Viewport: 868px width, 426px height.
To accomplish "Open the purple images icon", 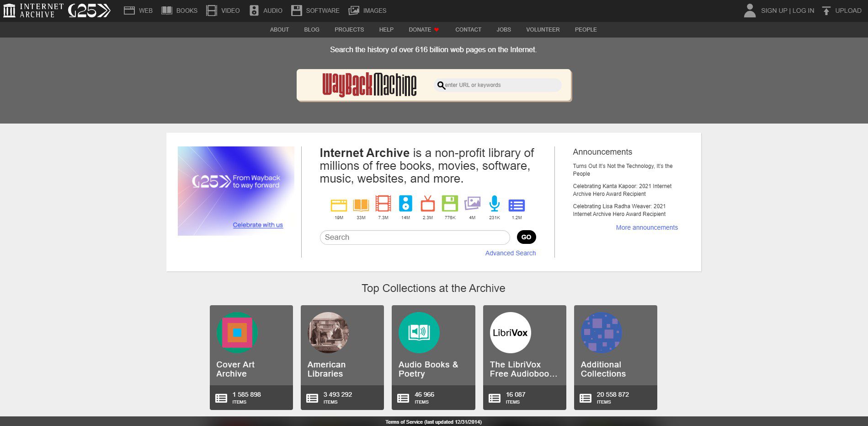I will (x=472, y=204).
